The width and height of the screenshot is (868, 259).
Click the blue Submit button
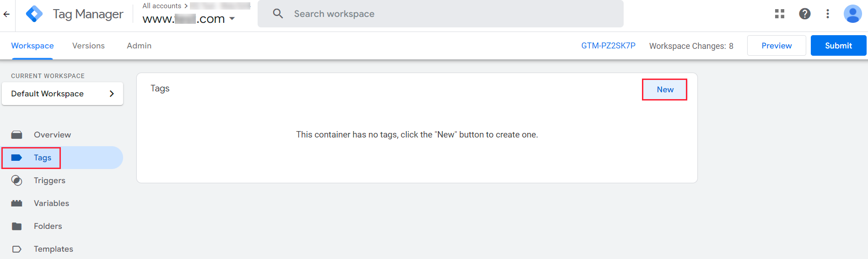tap(838, 46)
